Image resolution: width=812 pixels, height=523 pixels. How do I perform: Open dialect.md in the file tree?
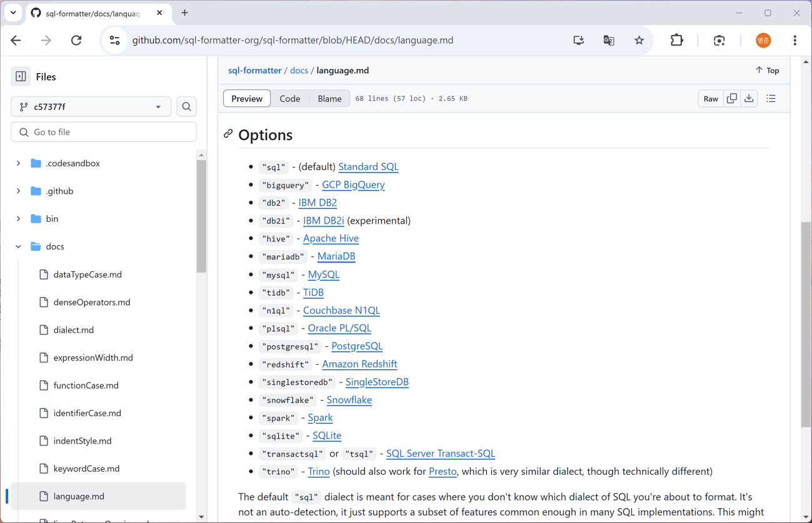74,330
